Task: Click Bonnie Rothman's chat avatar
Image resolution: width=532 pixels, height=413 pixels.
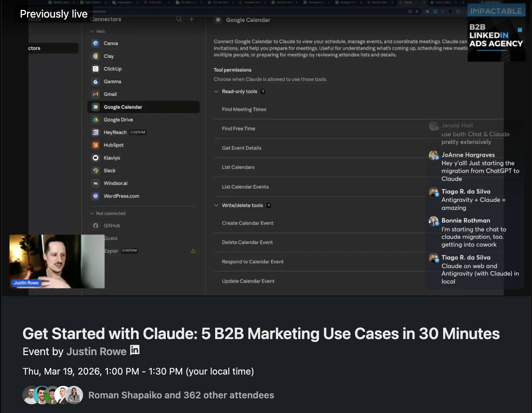Action: (x=434, y=221)
